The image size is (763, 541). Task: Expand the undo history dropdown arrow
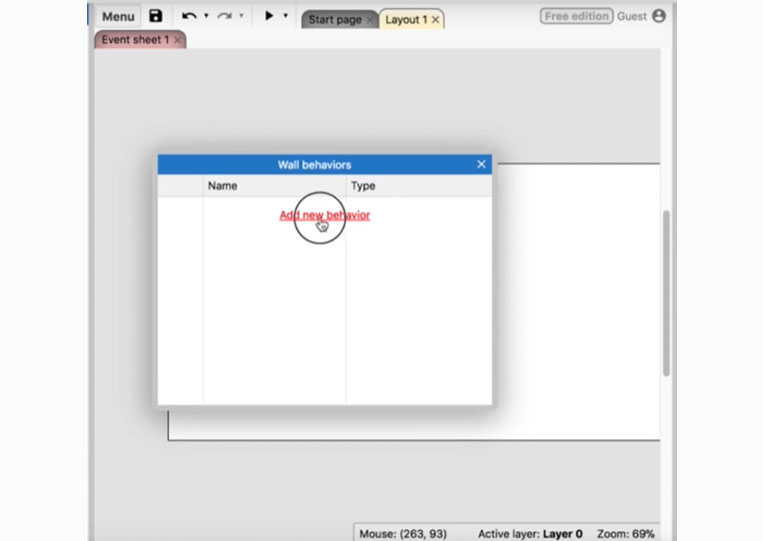(206, 16)
